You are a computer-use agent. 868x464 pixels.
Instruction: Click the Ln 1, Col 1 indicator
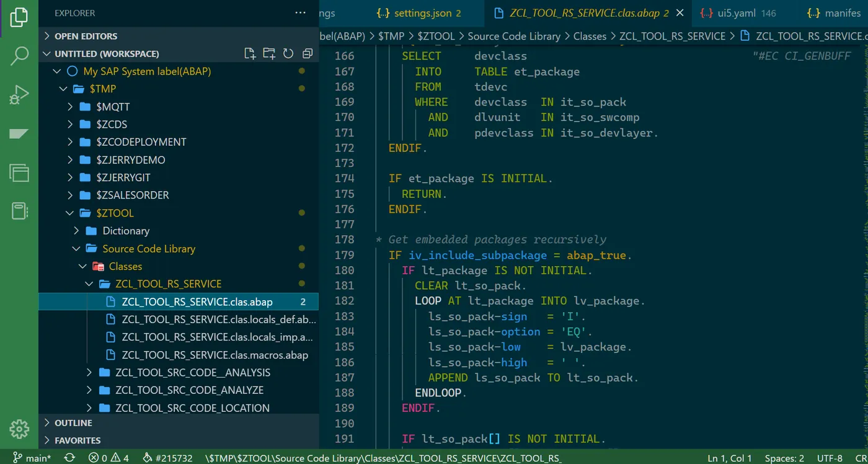point(730,458)
